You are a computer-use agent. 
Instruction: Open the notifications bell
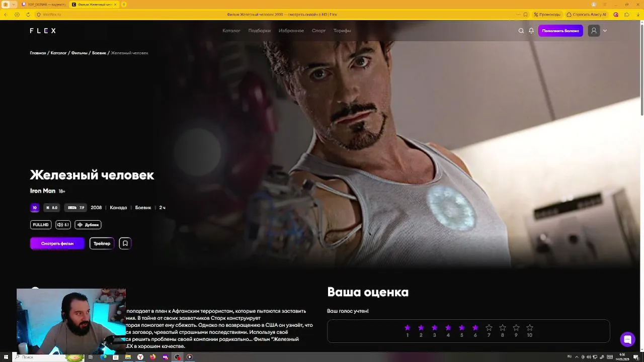(531, 31)
